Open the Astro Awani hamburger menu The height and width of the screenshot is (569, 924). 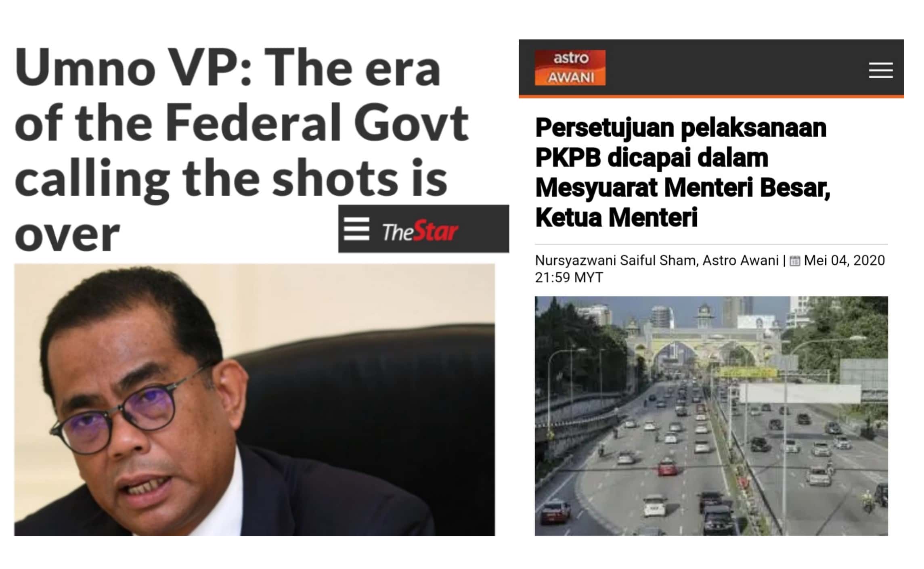pyautogui.click(x=880, y=70)
